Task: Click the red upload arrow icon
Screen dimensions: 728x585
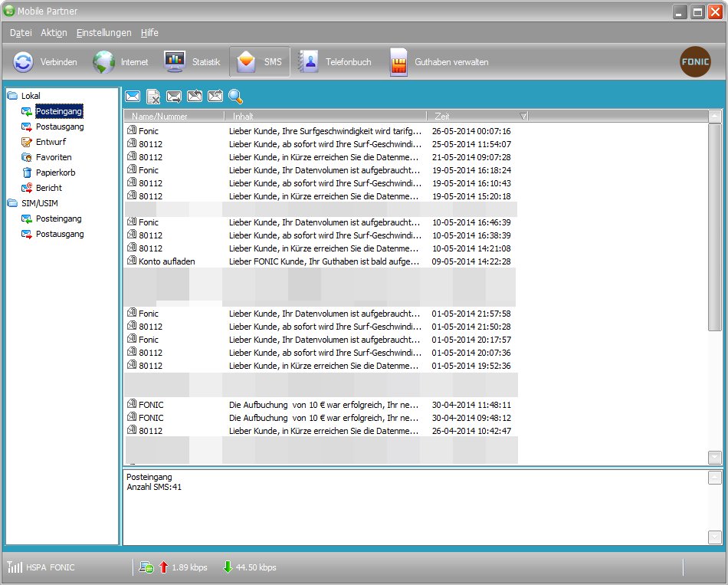Action: pos(163,567)
